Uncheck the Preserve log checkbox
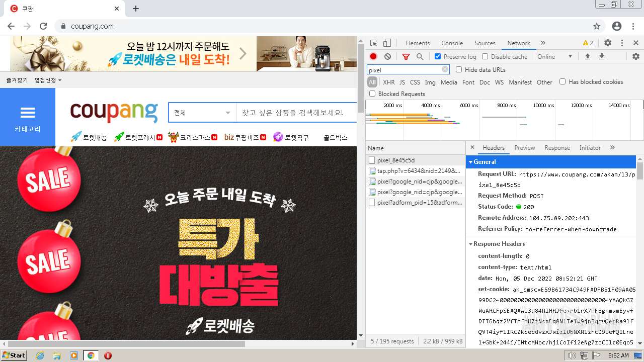The image size is (644, 362). 438,57
